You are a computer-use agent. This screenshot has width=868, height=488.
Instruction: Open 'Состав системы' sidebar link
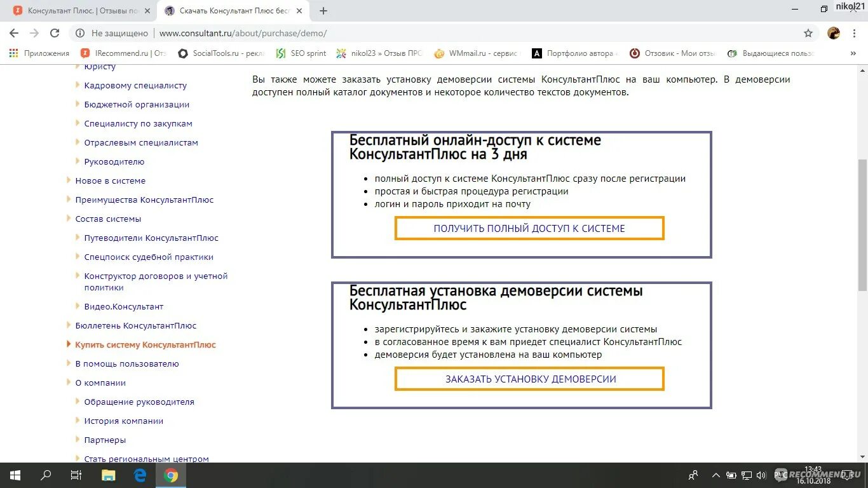108,219
